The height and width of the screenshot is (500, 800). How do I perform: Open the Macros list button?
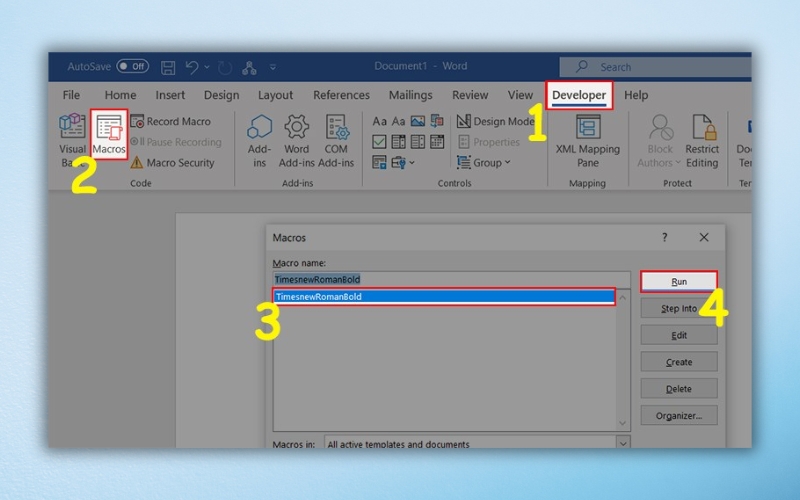[109, 134]
